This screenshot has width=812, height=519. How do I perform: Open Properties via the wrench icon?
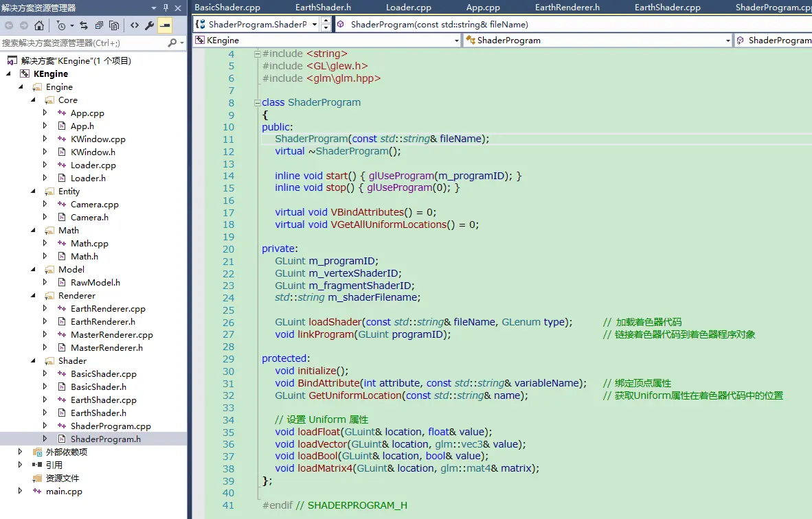[149, 25]
